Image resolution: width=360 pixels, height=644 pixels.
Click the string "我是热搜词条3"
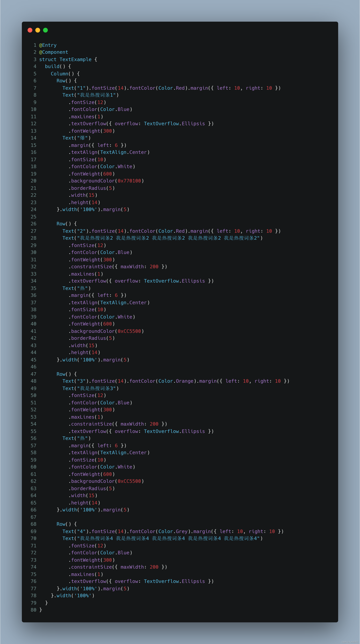[x=96, y=388]
